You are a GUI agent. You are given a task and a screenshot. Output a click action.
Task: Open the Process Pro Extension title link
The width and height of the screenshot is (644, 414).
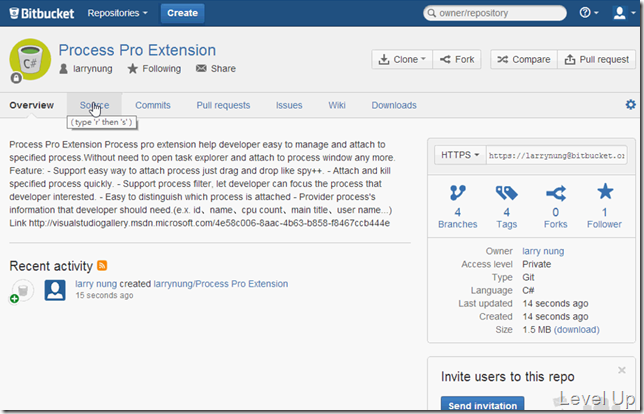click(x=137, y=50)
